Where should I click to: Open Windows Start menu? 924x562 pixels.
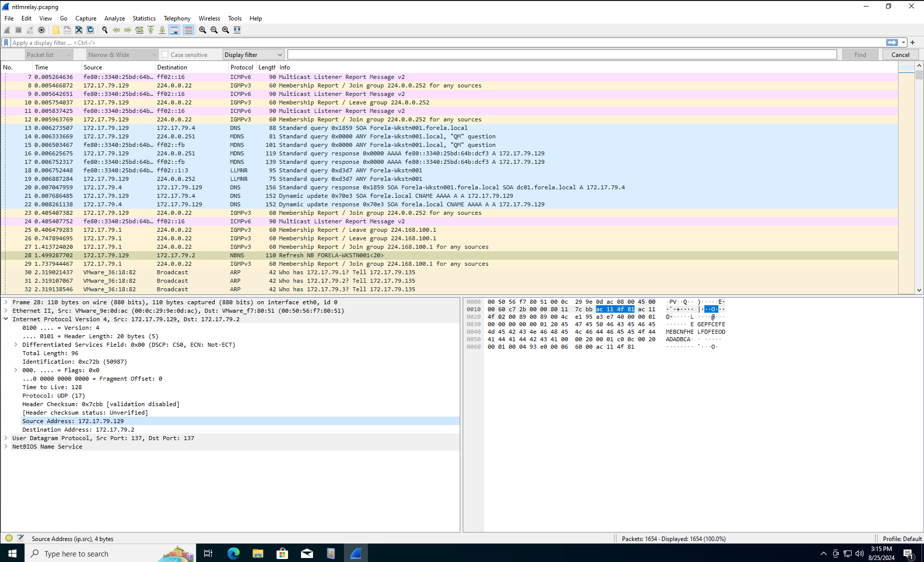(x=12, y=554)
